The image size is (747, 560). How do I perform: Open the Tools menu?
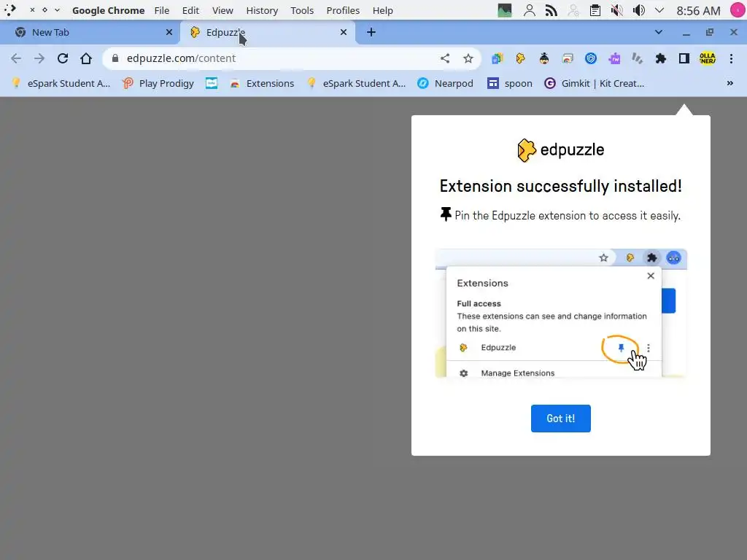pos(302,10)
